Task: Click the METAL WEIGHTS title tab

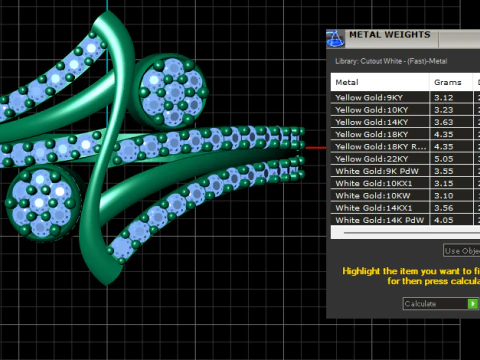Action: [x=390, y=35]
